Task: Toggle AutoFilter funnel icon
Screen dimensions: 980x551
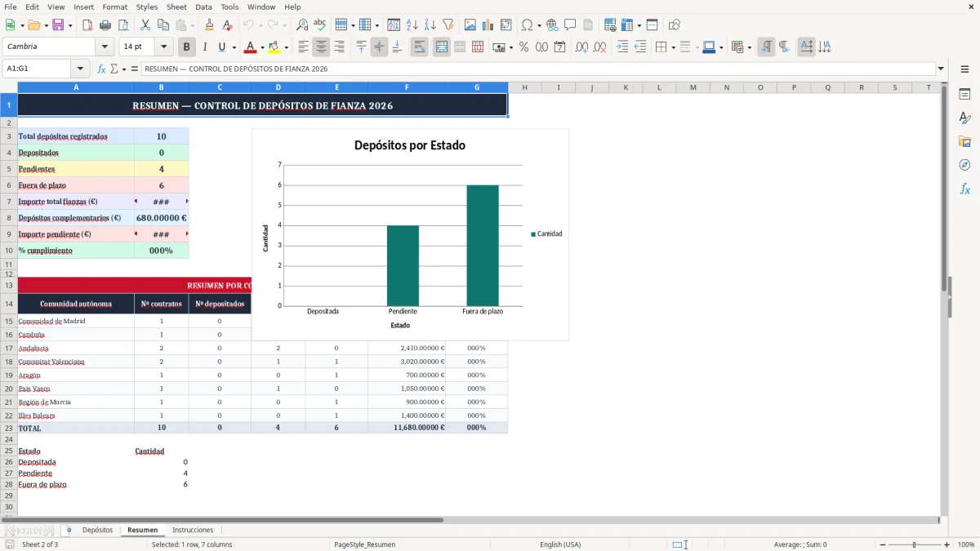Action: tap(448, 25)
